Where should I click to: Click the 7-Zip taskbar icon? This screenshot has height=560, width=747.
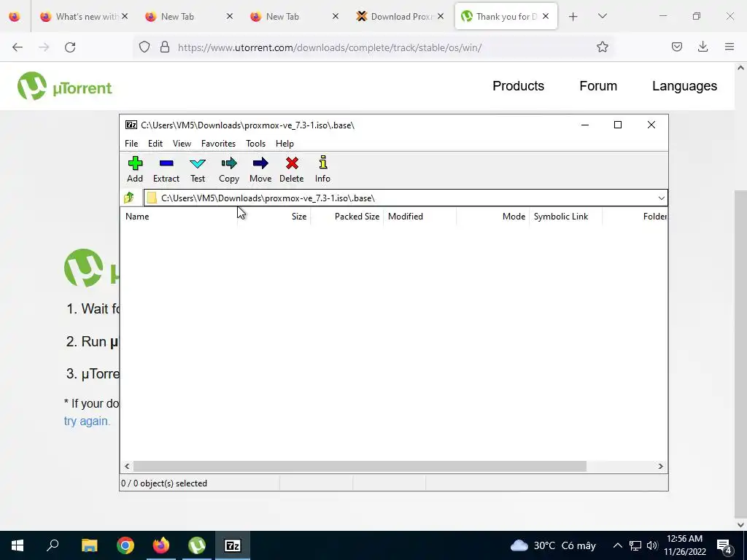(233, 545)
